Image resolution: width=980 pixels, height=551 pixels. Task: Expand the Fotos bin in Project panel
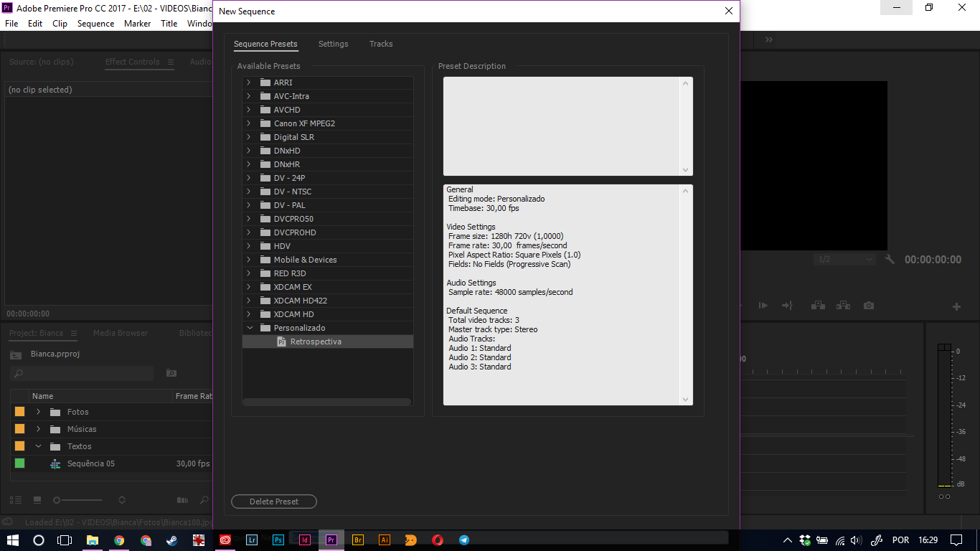coord(38,412)
